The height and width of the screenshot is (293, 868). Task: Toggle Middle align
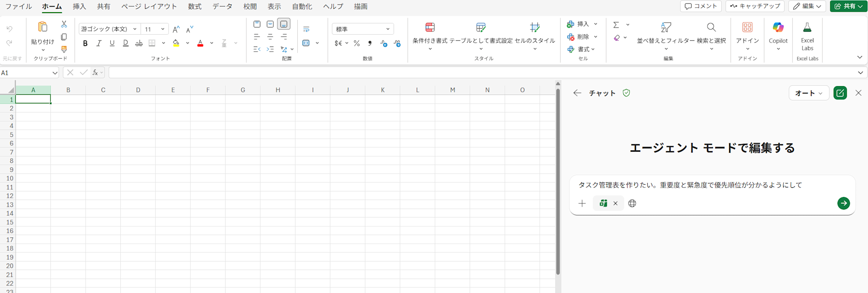[270, 24]
